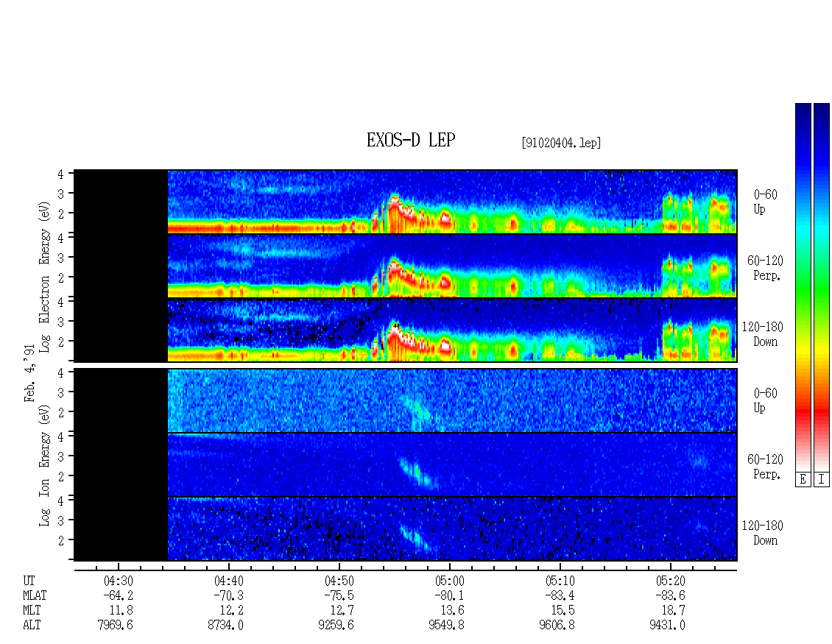Click the ALT value 9259.6
The height and width of the screenshot is (644, 832).
[x=336, y=626]
